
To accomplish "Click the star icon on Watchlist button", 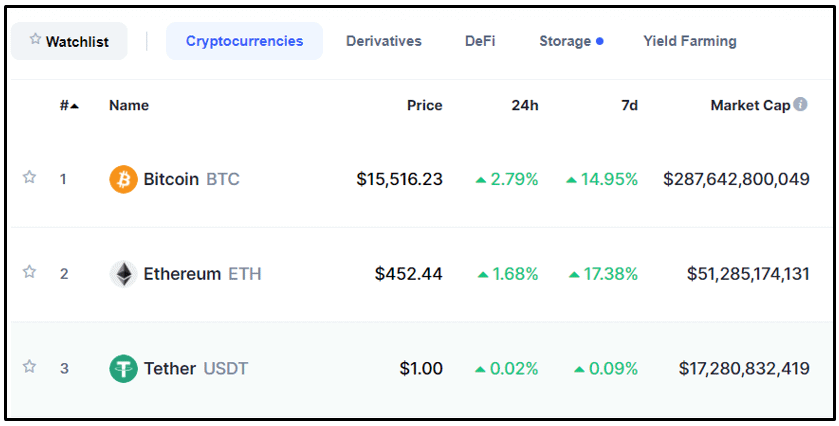I will pos(35,39).
